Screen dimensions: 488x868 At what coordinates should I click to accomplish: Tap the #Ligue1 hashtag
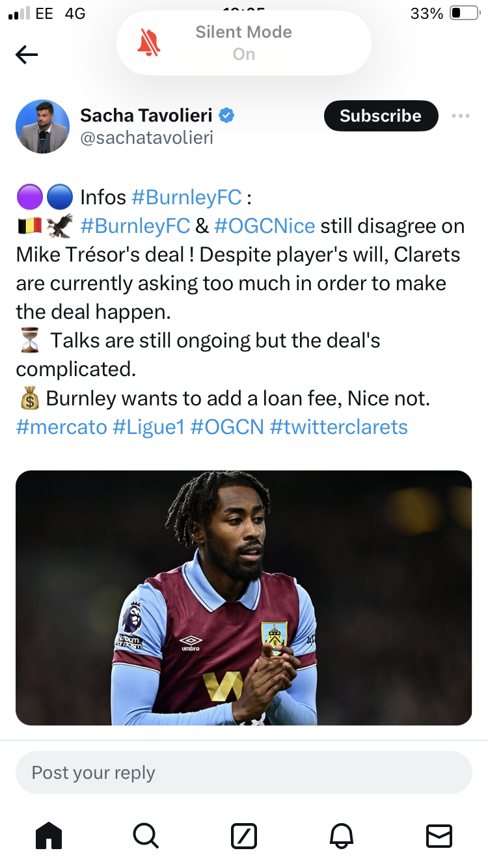[149, 427]
